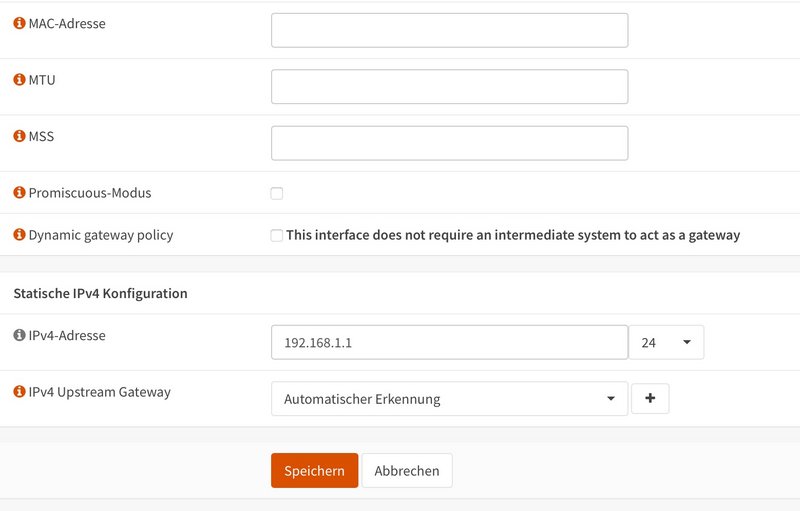Click the IPv4 address field showing 192.168.1.1
Viewport: 800px width, 511px height.
point(449,342)
